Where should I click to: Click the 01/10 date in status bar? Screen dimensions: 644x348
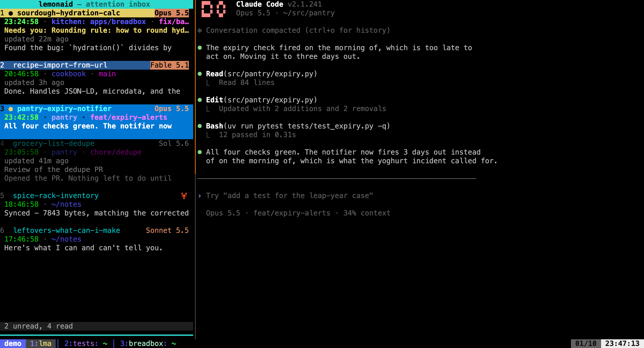click(x=586, y=343)
